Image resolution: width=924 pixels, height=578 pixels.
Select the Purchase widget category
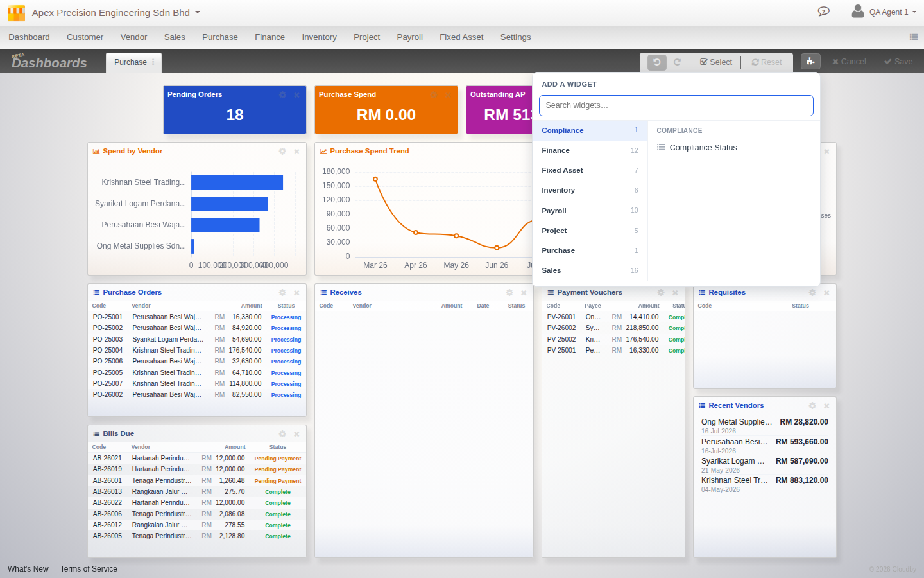click(590, 250)
